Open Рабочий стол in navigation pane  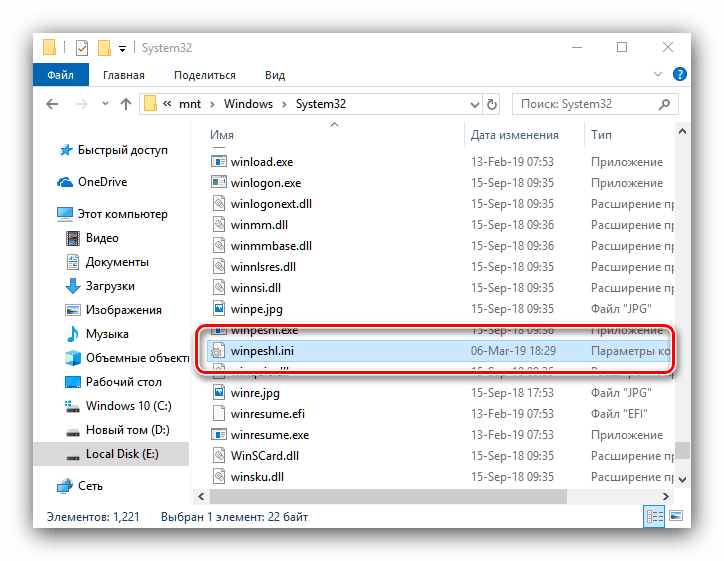tap(114, 382)
